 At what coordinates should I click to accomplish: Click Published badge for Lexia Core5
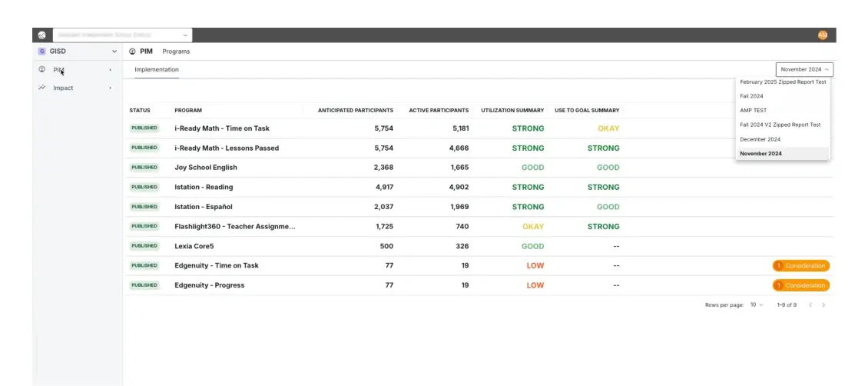144,246
